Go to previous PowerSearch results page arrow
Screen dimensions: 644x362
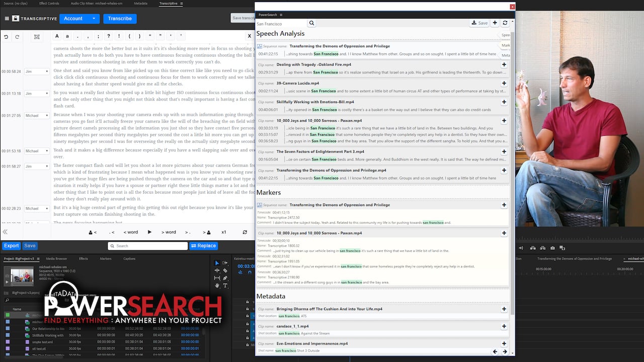click(x=495, y=351)
